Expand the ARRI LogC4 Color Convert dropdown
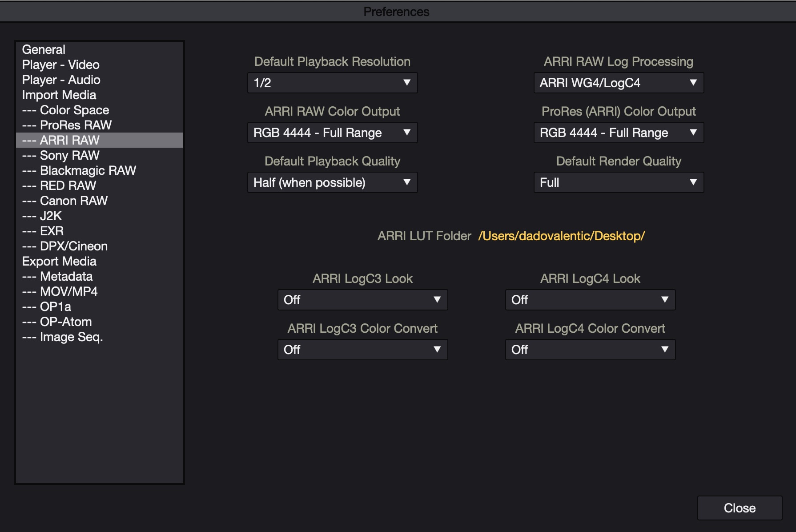The height and width of the screenshot is (532, 796). point(590,350)
